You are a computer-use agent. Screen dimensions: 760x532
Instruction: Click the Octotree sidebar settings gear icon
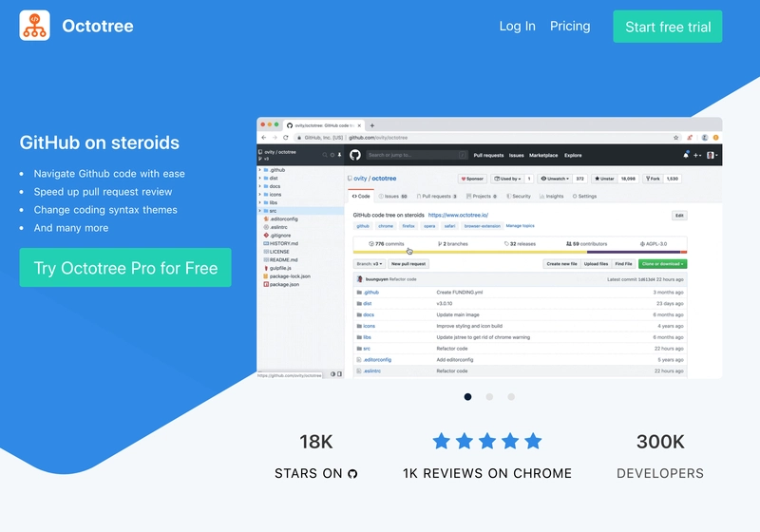click(332, 155)
